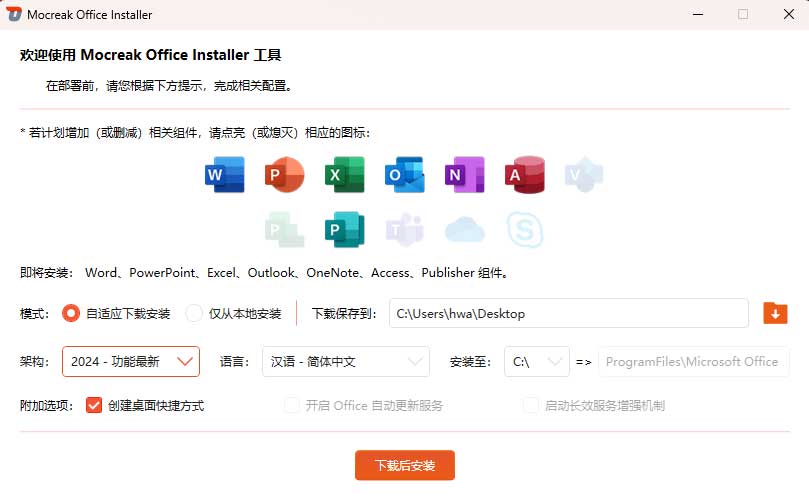Click the 下载后安装 button
809x499 pixels.
pos(404,465)
